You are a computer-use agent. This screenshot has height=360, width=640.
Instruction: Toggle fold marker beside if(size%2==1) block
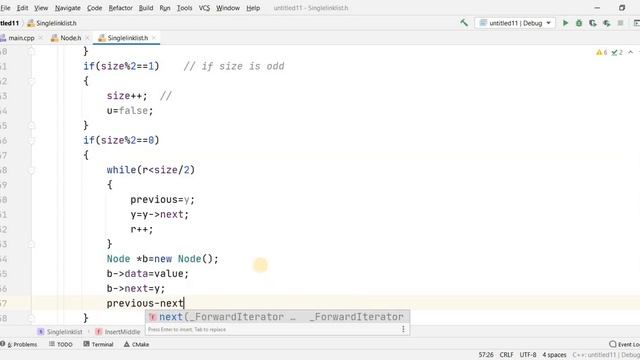(31, 81)
